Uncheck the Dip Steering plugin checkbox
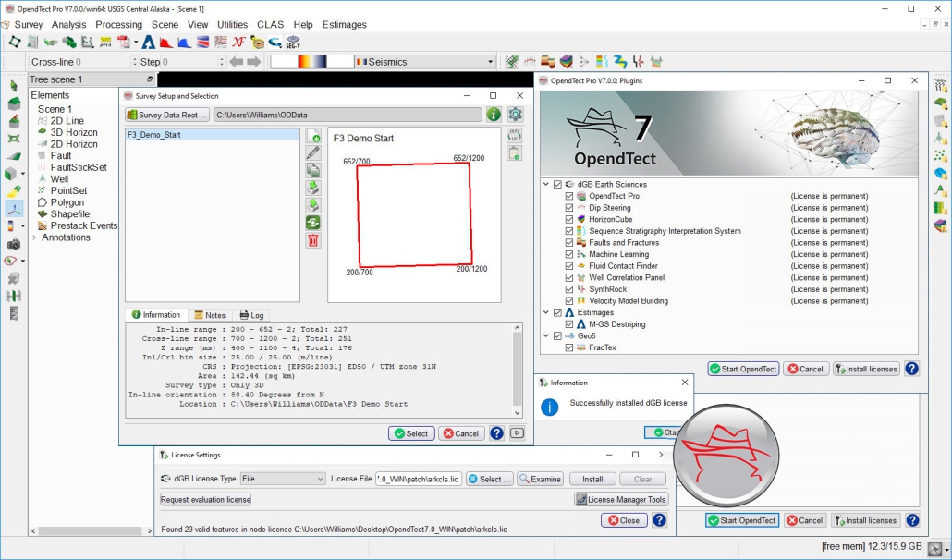The height and width of the screenshot is (560, 952). [570, 208]
